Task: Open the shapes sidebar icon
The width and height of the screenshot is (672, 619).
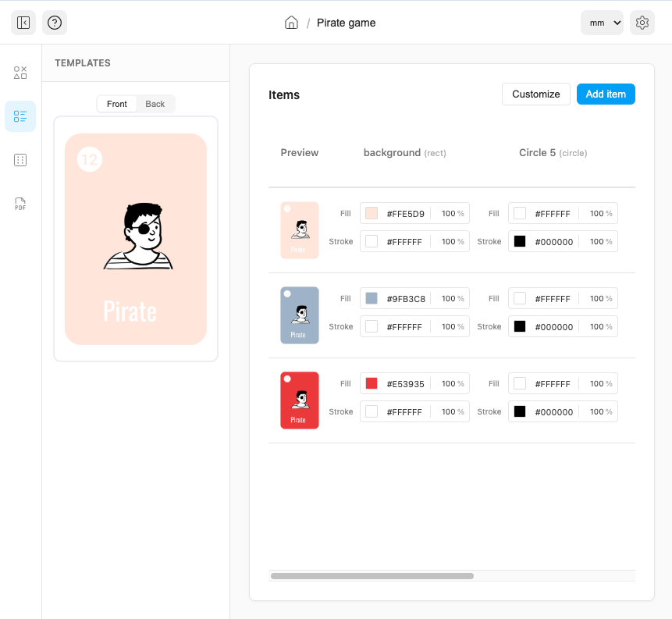Action: (20, 73)
